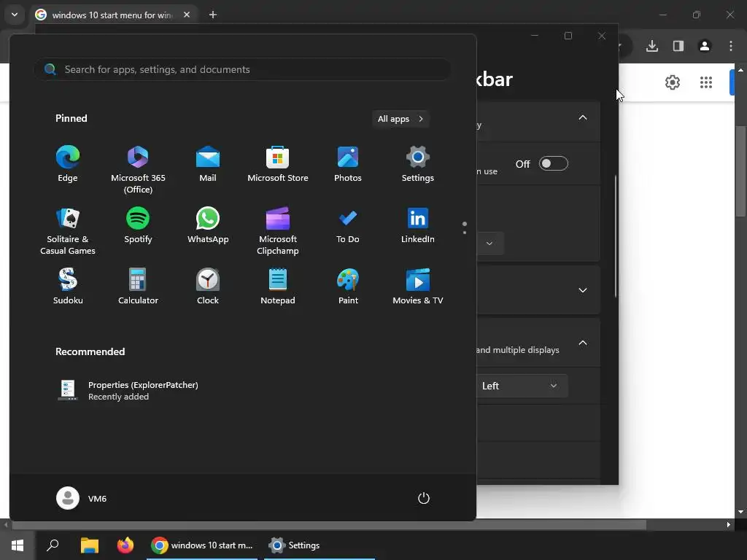Open All apps list

pos(400,119)
